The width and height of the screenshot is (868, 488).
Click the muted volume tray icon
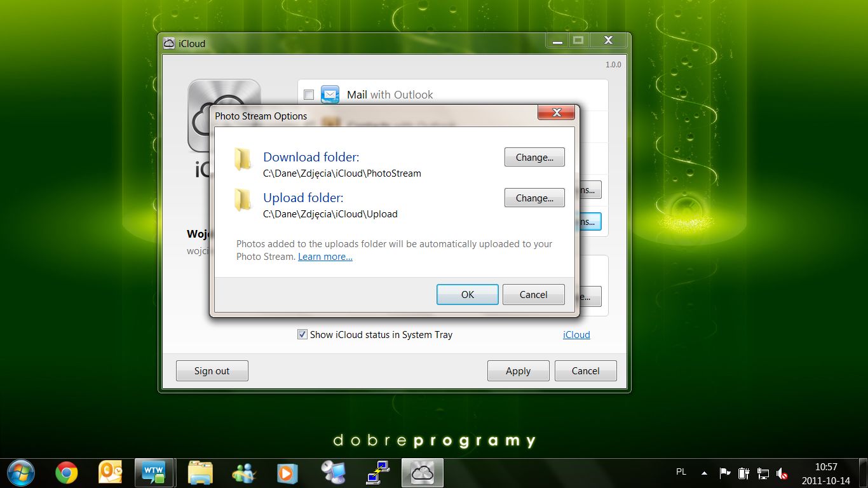point(782,473)
